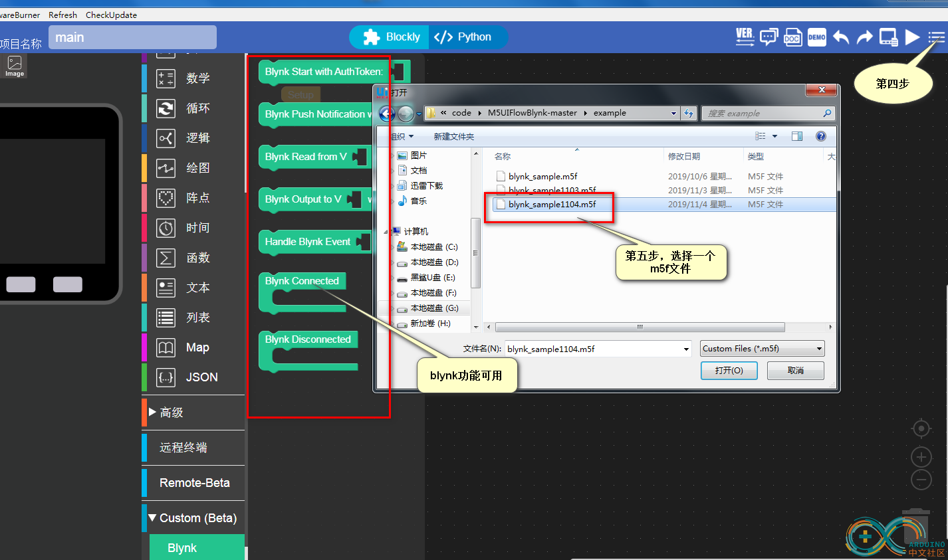Open the 组织 organize dropdown in dialog
948x560 pixels.
point(401,136)
